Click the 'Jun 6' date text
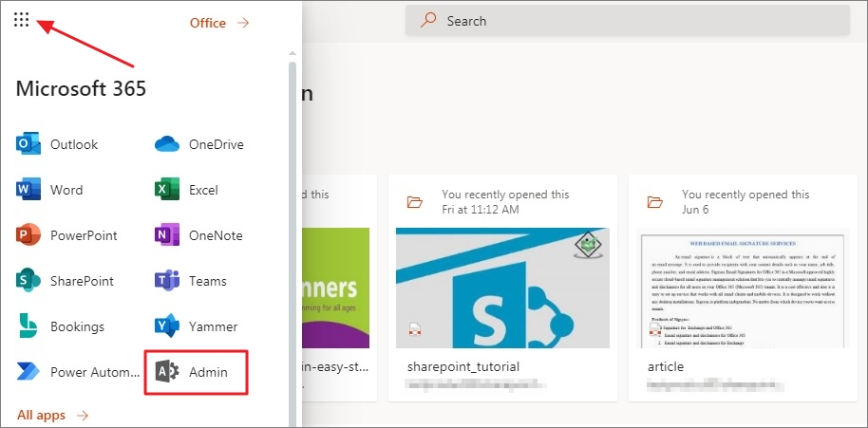The width and height of the screenshot is (868, 428). point(695,210)
